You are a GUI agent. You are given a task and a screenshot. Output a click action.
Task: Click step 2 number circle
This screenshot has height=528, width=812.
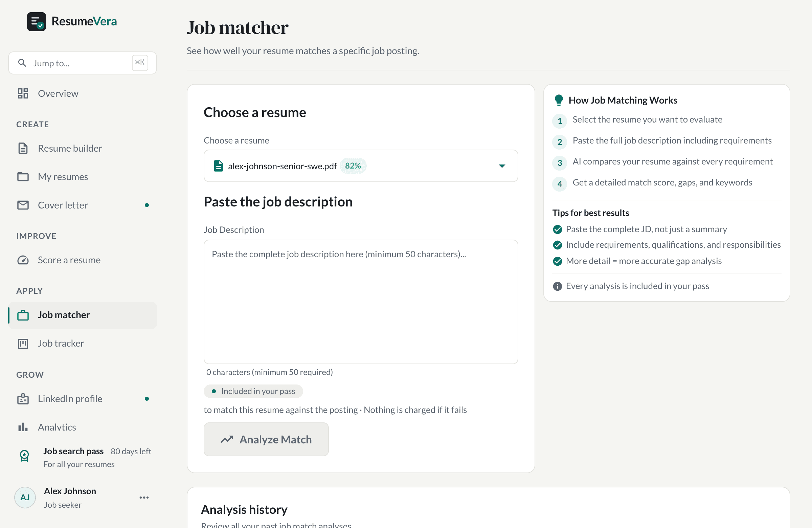560,141
